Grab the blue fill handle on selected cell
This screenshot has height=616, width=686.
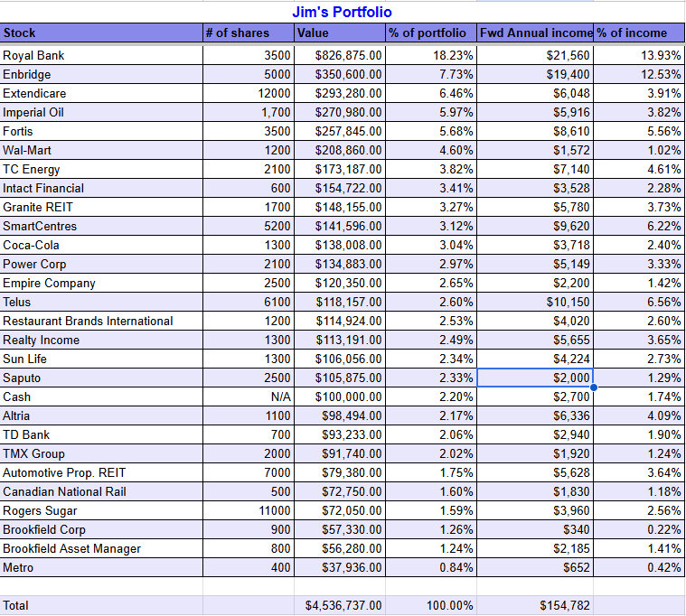click(x=594, y=387)
